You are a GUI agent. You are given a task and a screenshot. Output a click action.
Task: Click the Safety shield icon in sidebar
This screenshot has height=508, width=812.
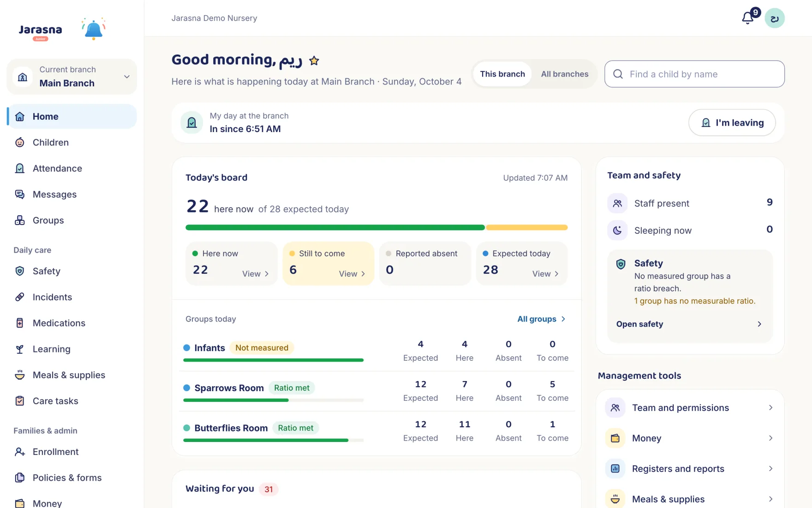20,271
